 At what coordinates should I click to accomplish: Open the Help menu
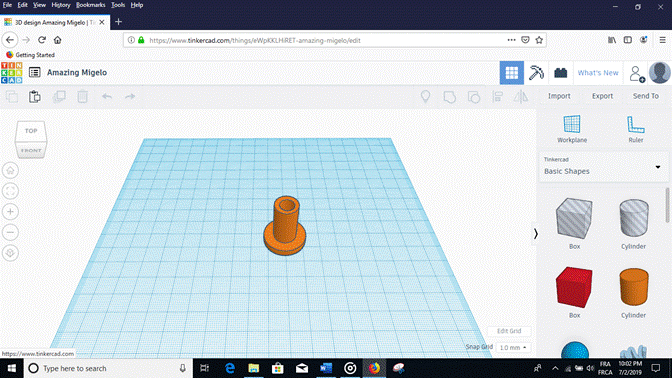[x=137, y=5]
